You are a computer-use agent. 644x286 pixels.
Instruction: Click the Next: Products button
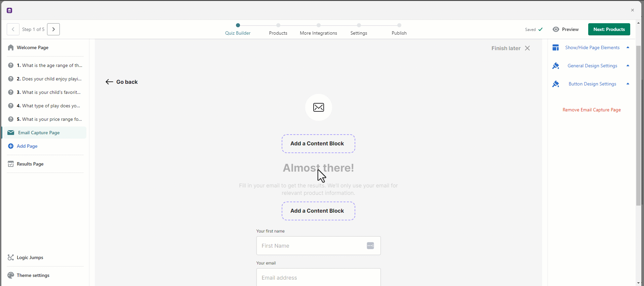[x=609, y=29]
